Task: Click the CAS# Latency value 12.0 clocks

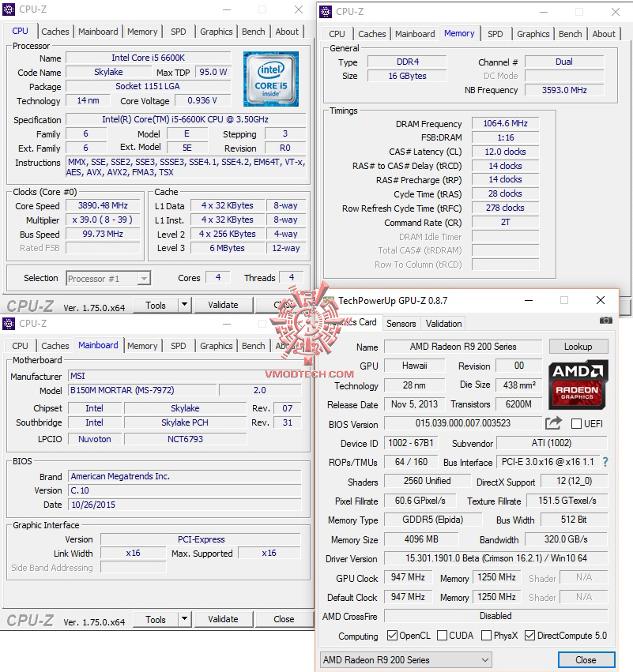Action: coord(505,152)
